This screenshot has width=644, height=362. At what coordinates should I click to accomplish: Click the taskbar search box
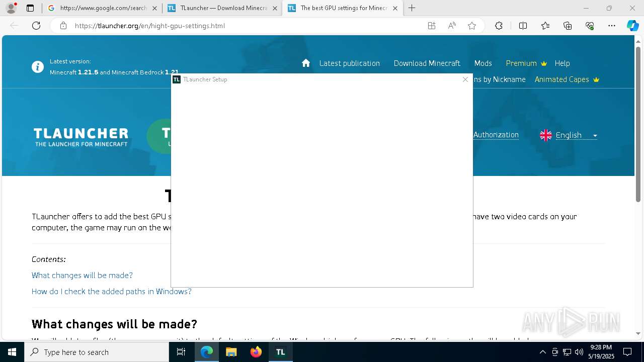click(x=97, y=352)
